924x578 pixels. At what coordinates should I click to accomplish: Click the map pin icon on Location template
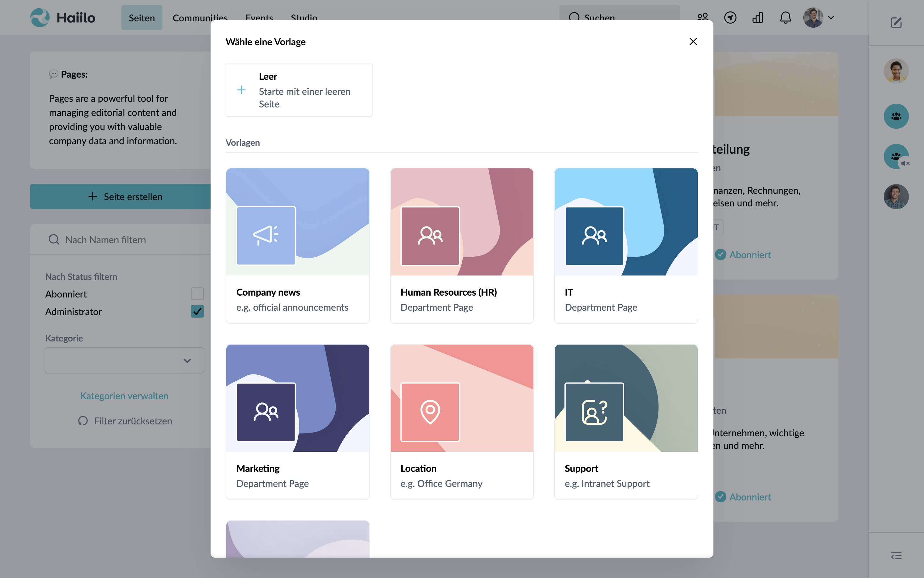pos(430,412)
